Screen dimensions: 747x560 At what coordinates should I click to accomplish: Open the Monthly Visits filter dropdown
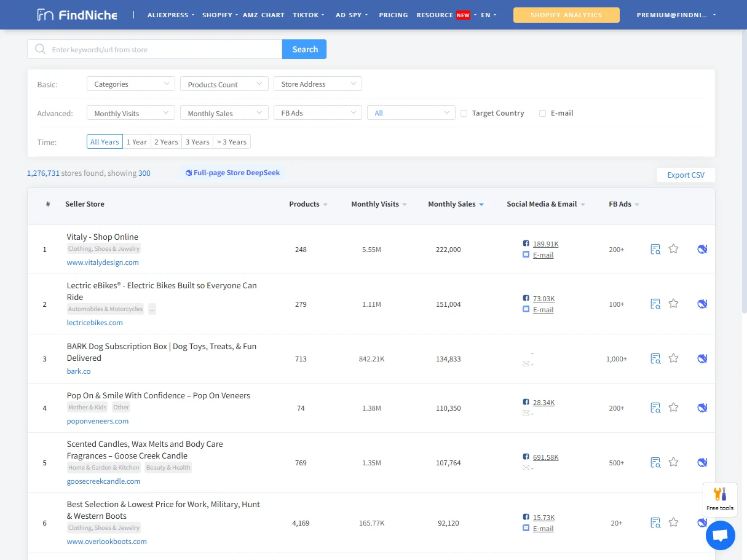coord(131,113)
